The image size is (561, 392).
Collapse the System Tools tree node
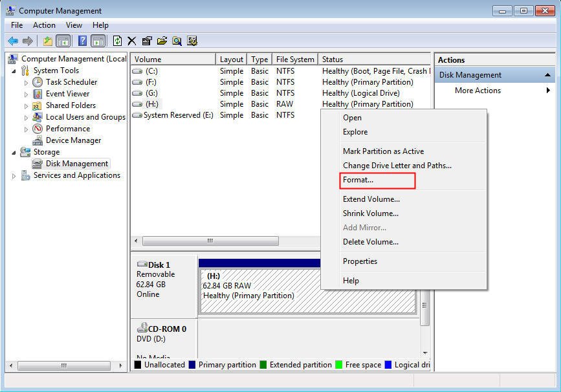click(x=14, y=71)
